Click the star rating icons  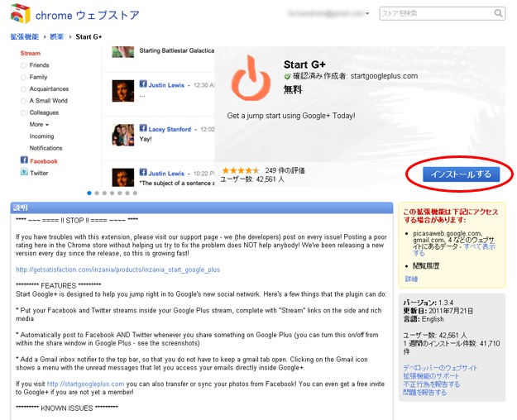[241, 170]
